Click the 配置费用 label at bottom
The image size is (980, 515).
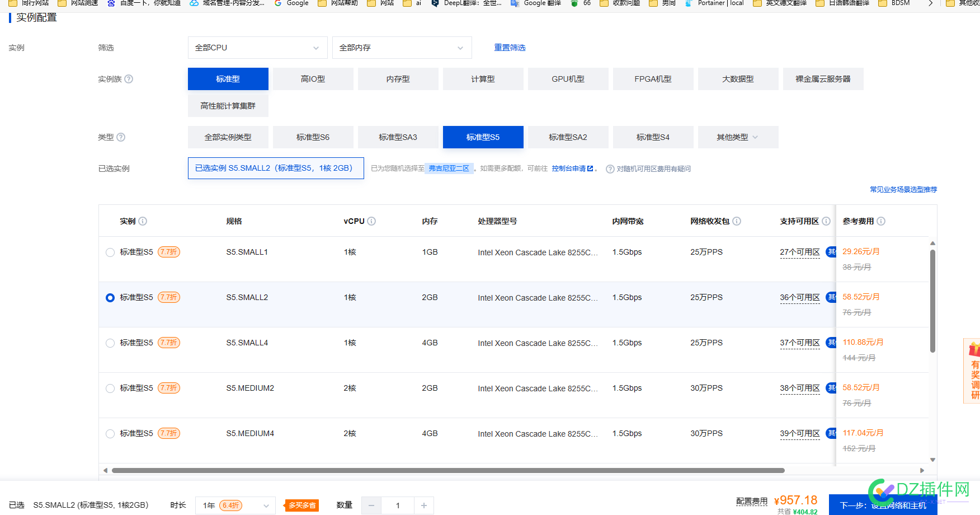752,501
